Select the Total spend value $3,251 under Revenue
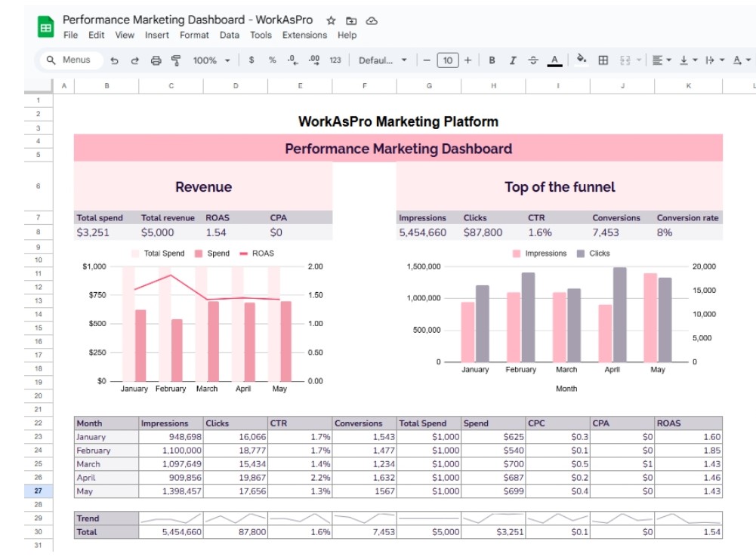This screenshot has width=756, height=557. click(106, 232)
